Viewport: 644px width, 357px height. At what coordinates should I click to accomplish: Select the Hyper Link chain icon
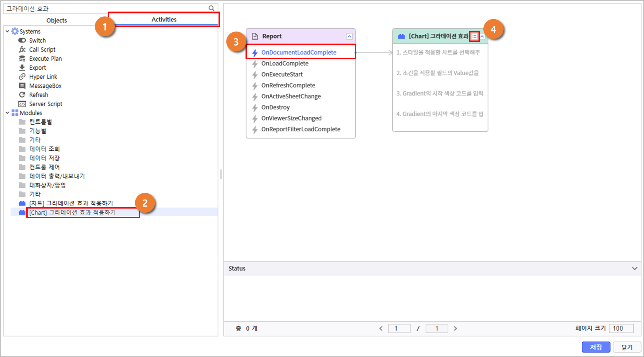click(x=22, y=76)
